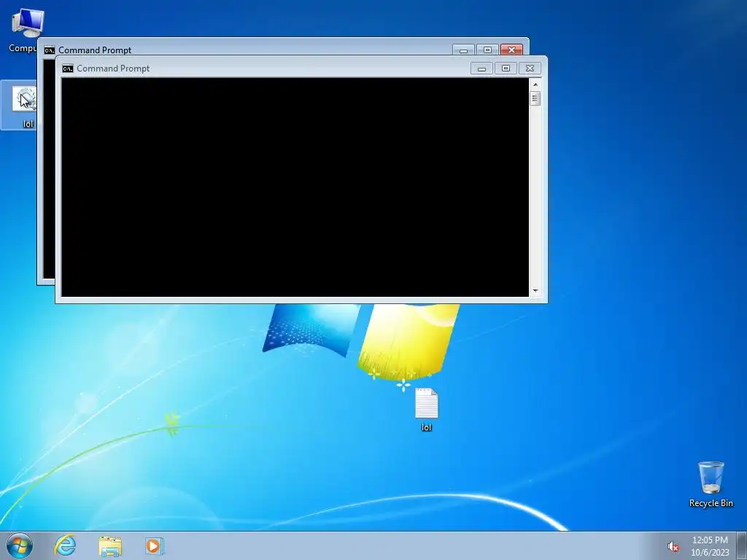
Task: Minimize the back Command Prompt window
Action: click(x=463, y=50)
